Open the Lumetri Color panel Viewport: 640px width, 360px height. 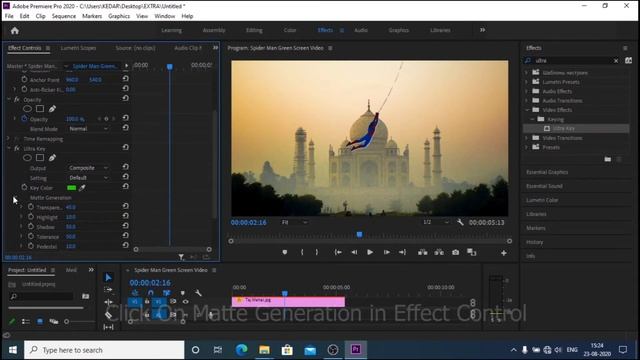(x=542, y=200)
